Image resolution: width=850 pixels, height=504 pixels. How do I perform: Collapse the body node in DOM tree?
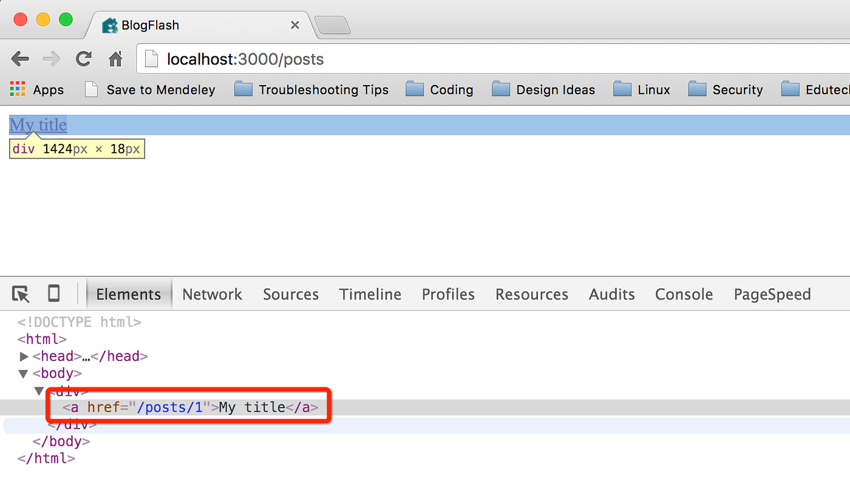pyautogui.click(x=24, y=373)
